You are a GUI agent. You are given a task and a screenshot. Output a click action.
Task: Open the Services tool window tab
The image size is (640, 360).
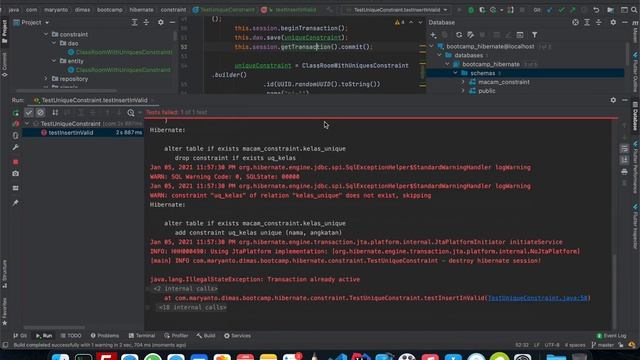[x=238, y=336]
